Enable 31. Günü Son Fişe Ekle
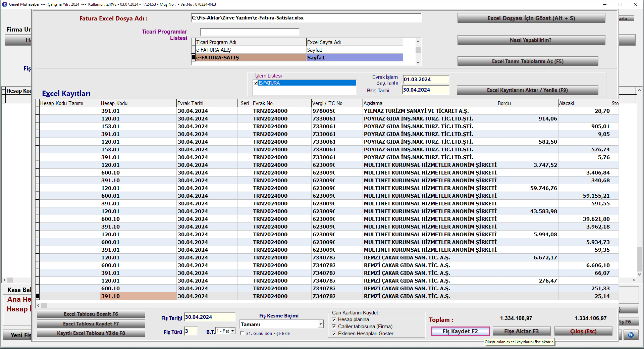Image resolution: width=644 pixels, height=349 pixels. 242,333
